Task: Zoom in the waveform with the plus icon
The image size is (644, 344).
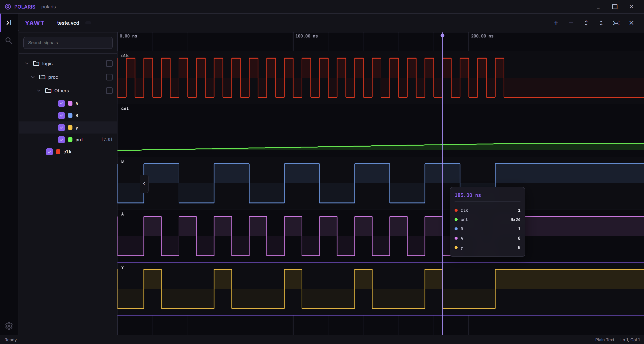Action: coord(556,23)
